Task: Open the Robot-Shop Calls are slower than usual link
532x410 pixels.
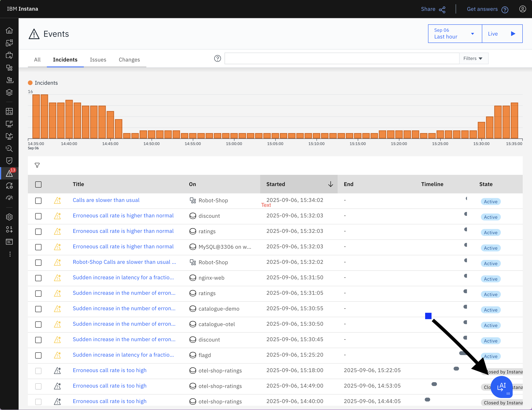Action: pyautogui.click(x=124, y=262)
